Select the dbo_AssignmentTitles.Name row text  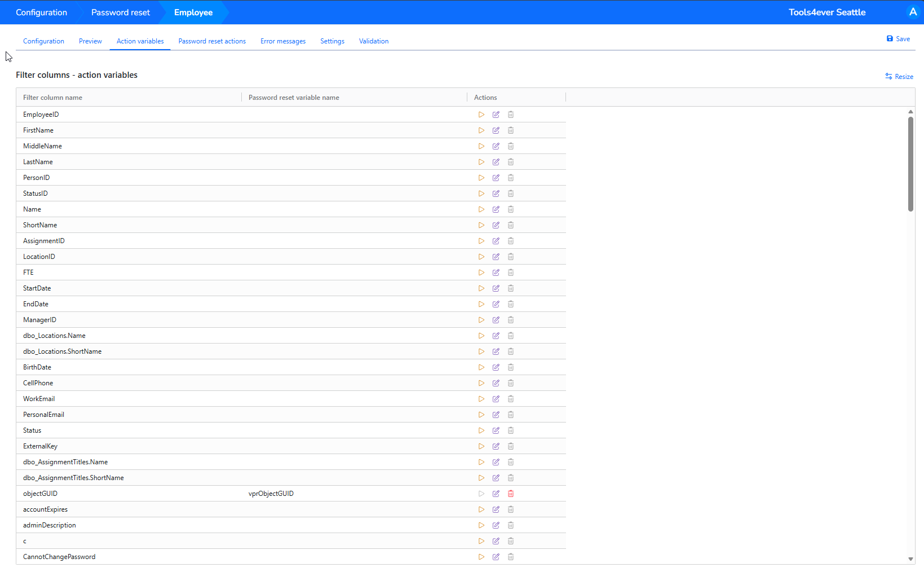[65, 462]
